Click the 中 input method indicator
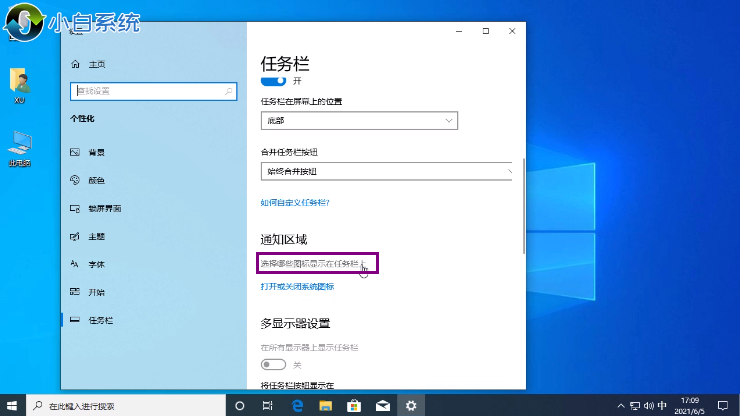 pos(662,406)
